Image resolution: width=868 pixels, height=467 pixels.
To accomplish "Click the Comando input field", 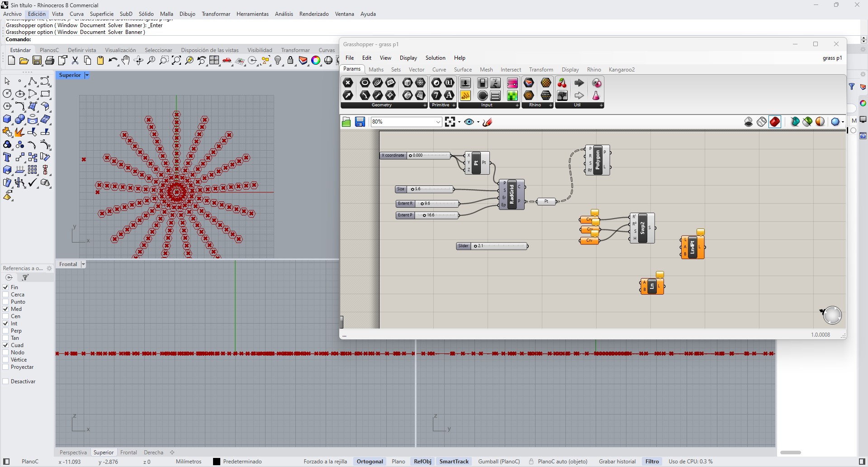I will click(x=181, y=40).
